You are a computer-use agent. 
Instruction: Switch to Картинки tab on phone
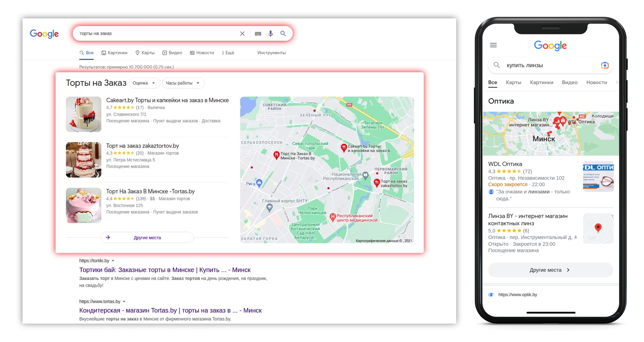[541, 82]
